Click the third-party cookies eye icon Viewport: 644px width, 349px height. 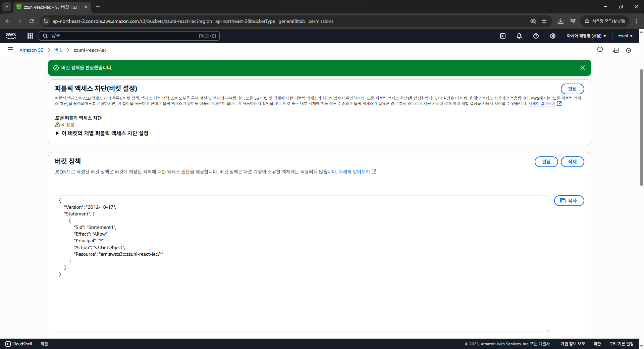point(533,21)
